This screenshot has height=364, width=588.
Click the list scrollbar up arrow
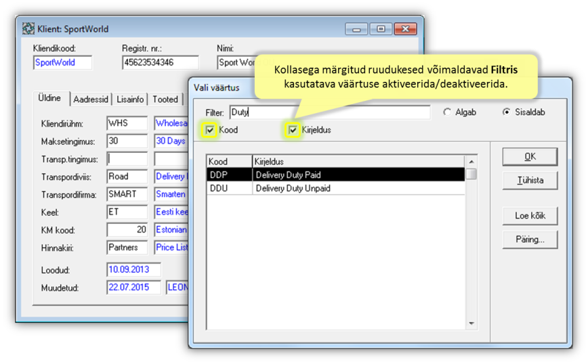471,162
